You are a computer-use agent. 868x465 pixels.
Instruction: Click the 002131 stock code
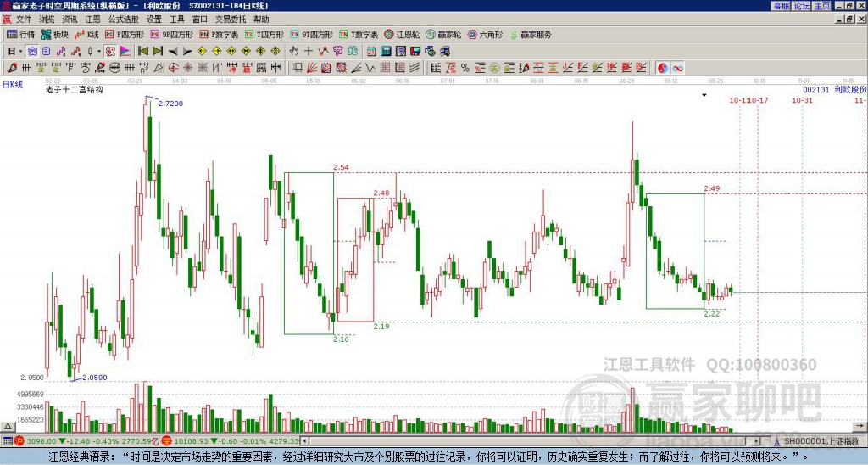click(x=816, y=89)
